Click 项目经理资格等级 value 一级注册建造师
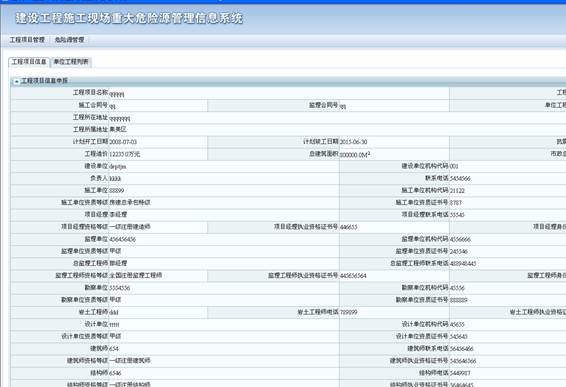 tap(130, 227)
